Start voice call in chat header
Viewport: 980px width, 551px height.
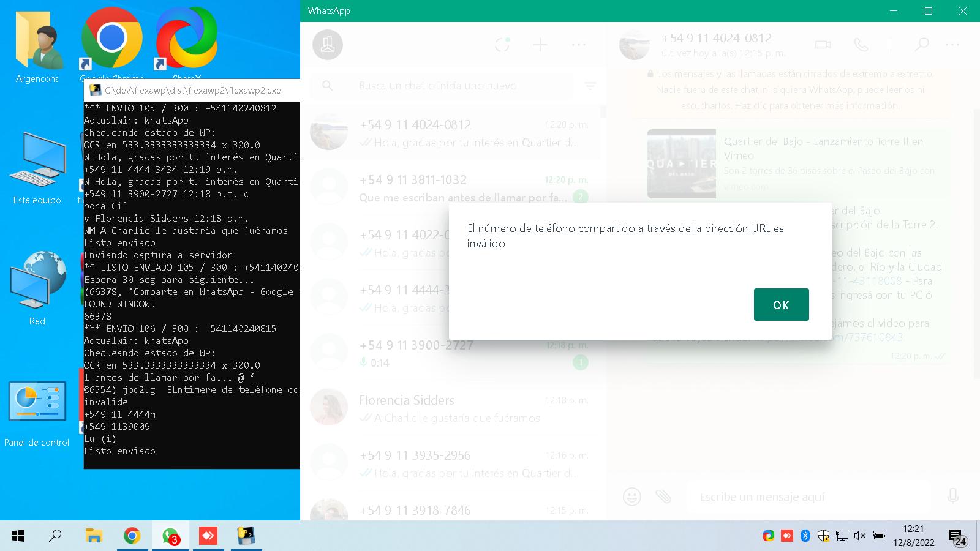click(861, 45)
